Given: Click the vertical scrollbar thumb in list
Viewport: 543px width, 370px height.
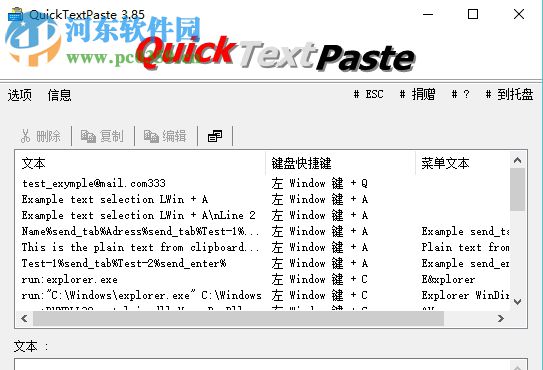Looking at the screenshot, I should pyautogui.click(x=518, y=190).
